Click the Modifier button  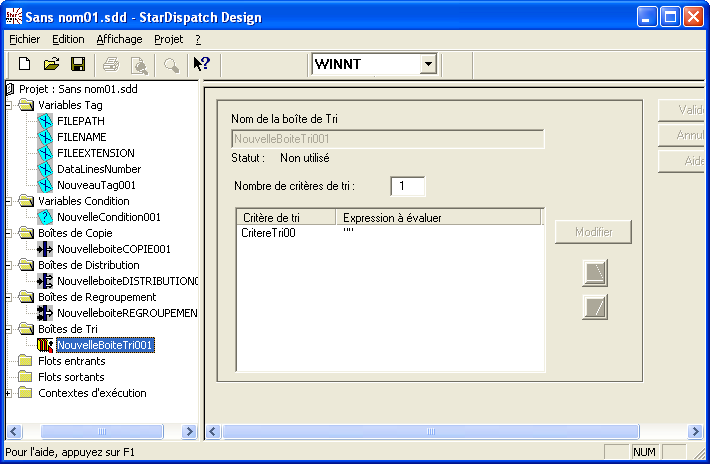[593, 232]
